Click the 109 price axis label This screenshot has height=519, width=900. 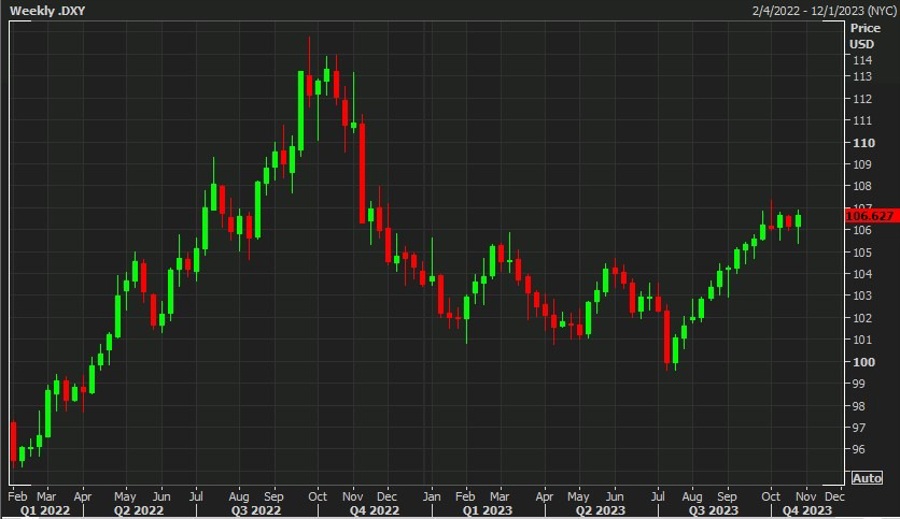[862, 165]
